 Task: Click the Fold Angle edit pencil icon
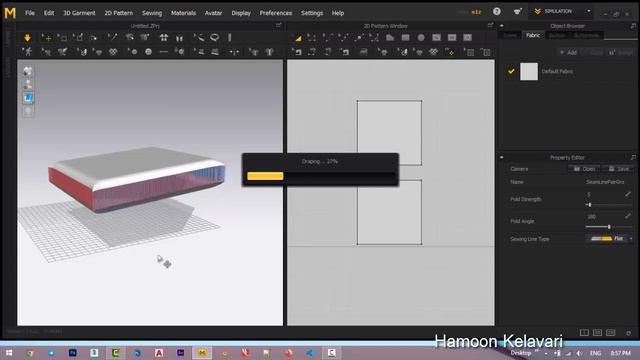pyautogui.click(x=628, y=216)
